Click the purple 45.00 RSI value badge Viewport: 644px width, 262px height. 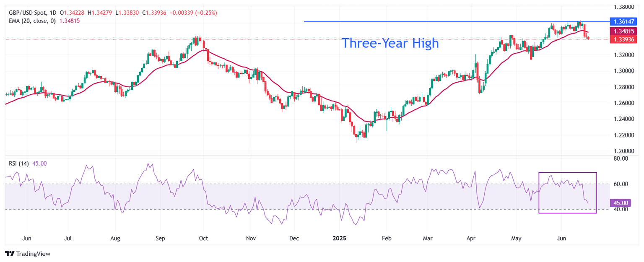coord(621,203)
